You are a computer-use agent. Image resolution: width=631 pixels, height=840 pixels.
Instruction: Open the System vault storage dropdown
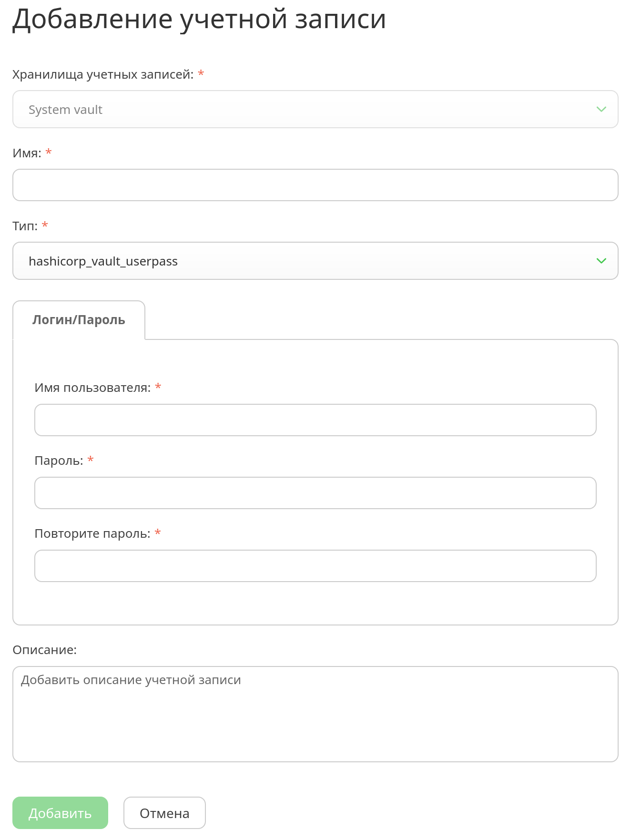[x=315, y=109]
